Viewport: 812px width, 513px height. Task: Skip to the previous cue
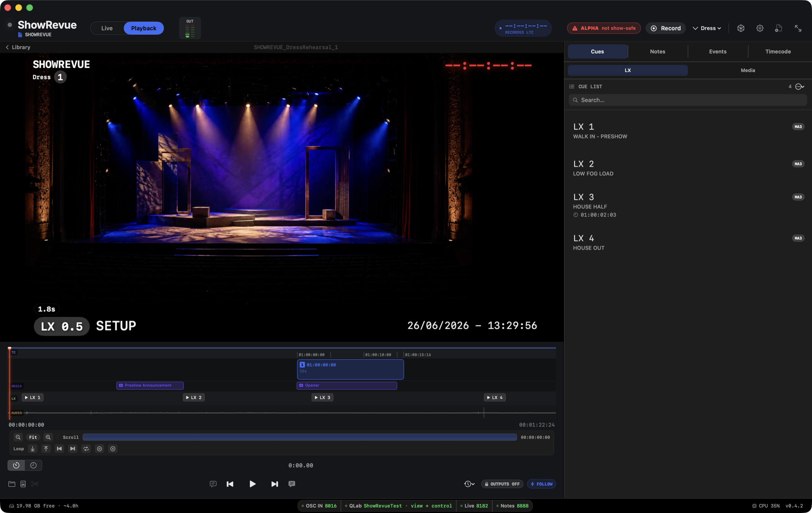(230, 484)
